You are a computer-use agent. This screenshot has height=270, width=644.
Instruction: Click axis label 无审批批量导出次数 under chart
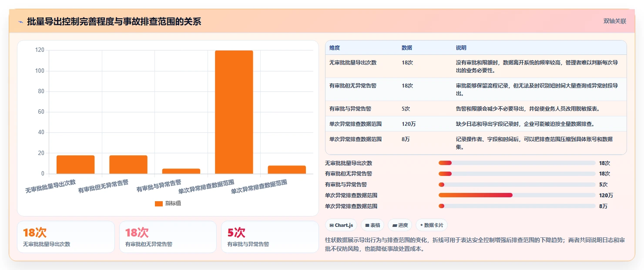click(50, 186)
